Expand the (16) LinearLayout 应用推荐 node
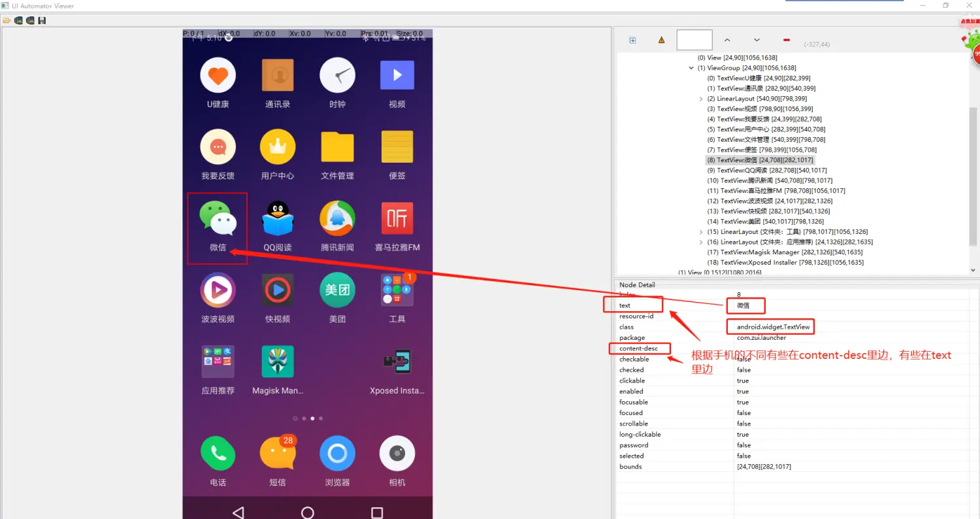Screen dimensions: 980x519 point(701,242)
